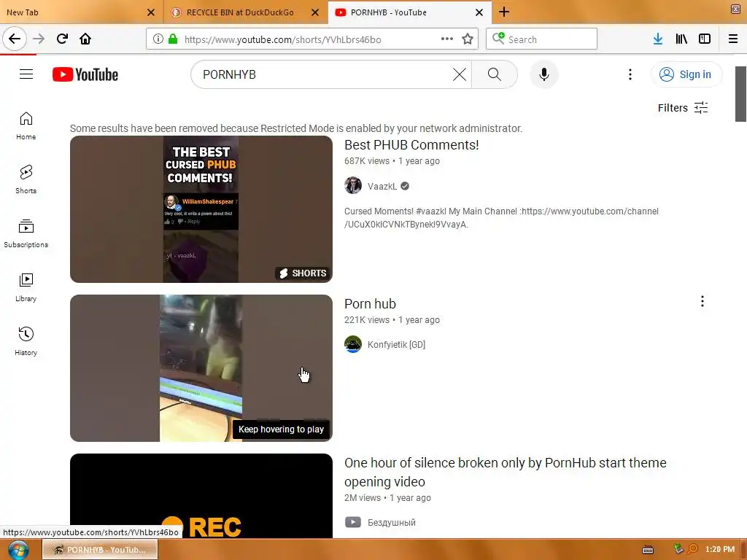The height and width of the screenshot is (560, 747).
Task: Submit search with the magnifier button
Action: [x=495, y=74]
